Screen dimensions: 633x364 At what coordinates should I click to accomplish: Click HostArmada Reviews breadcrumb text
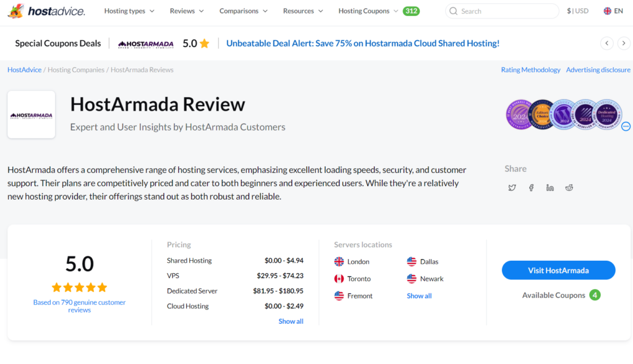click(x=142, y=70)
